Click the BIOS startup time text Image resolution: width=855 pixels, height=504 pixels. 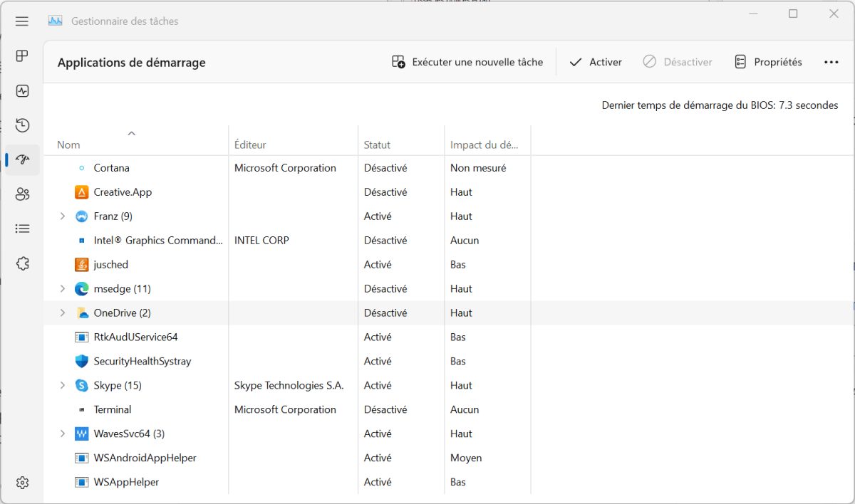[720, 105]
